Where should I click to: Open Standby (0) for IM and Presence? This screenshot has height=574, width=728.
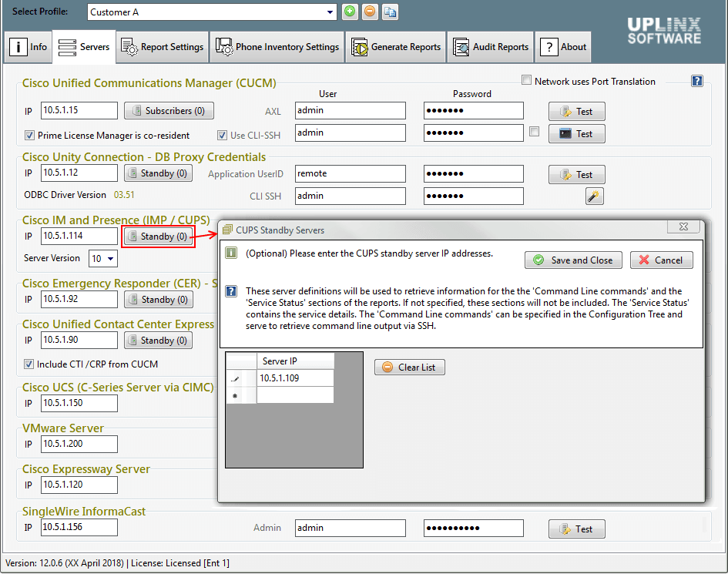pos(159,237)
